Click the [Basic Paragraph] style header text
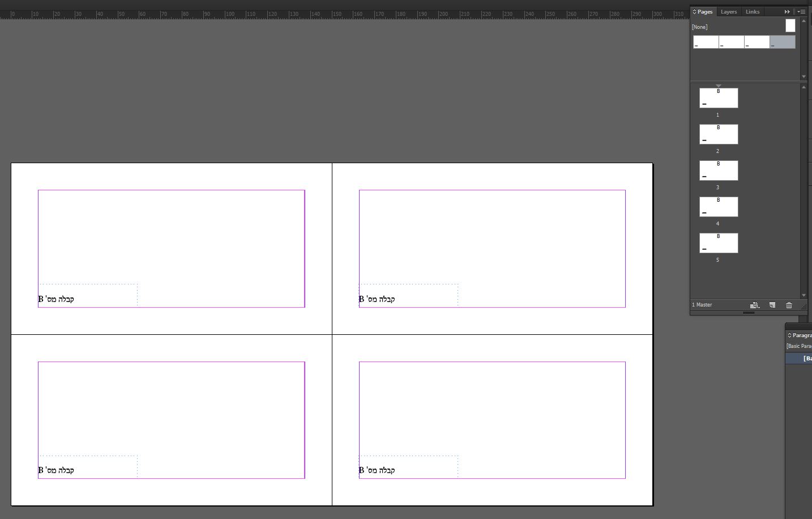This screenshot has height=519, width=812. coord(799,346)
